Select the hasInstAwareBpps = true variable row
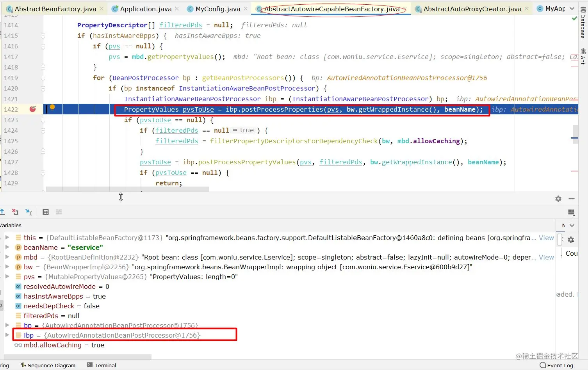Image resolution: width=588 pixels, height=370 pixels. coord(279,296)
